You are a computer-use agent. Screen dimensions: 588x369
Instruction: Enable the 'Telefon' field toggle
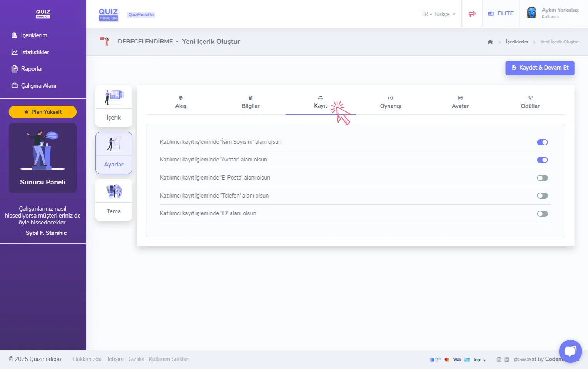pos(542,196)
